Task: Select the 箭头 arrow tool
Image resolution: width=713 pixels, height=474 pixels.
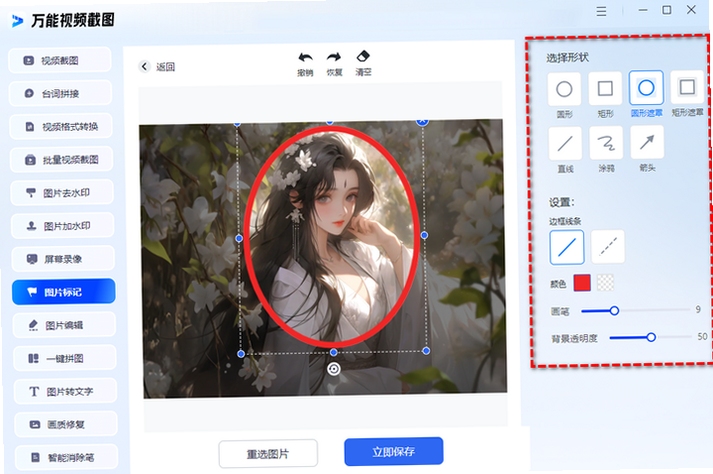Action: click(x=647, y=142)
